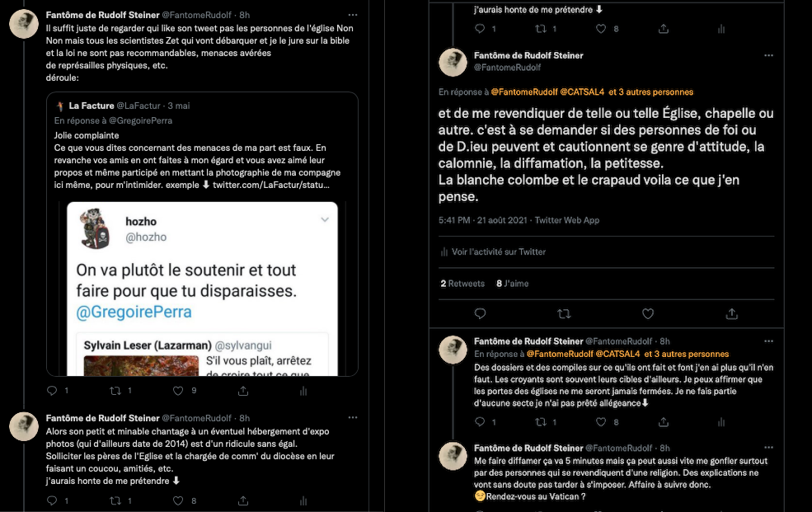This screenshot has height=512, width=812.
Task: Retweet the main tweet about Église, chapelle
Action: pyautogui.click(x=564, y=313)
